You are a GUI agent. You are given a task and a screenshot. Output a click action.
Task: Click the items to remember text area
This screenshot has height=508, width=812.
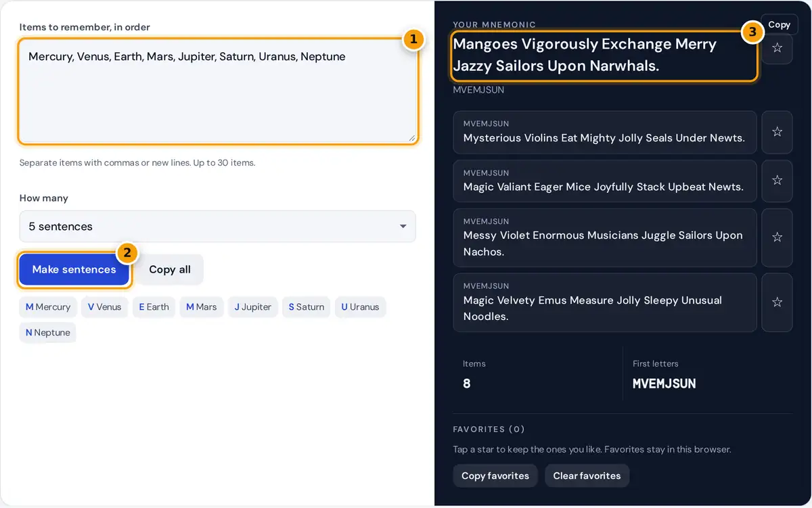tap(218, 91)
